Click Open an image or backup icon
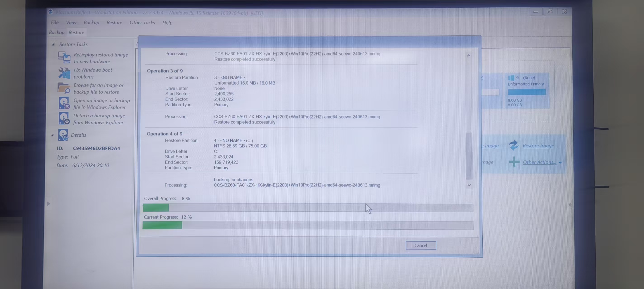The height and width of the screenshot is (289, 644). [64, 103]
